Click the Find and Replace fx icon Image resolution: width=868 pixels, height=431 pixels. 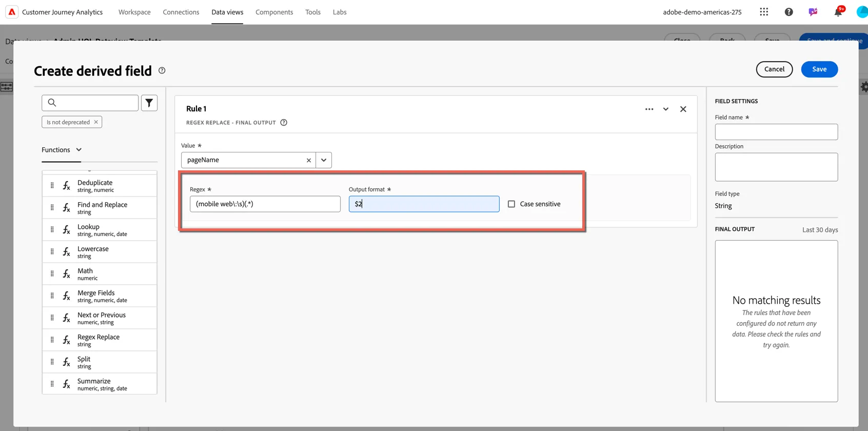(x=66, y=208)
